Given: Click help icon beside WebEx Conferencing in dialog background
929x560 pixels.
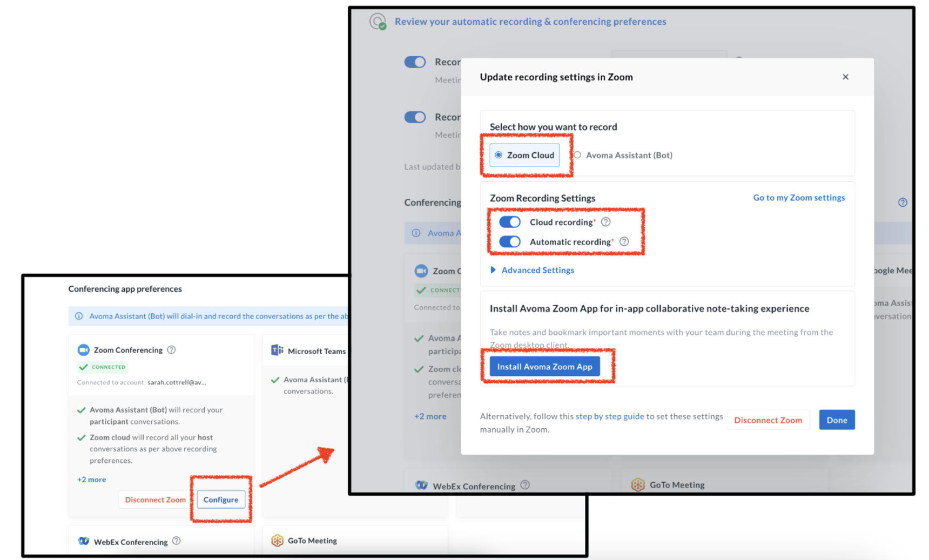Looking at the screenshot, I should click(x=525, y=485).
